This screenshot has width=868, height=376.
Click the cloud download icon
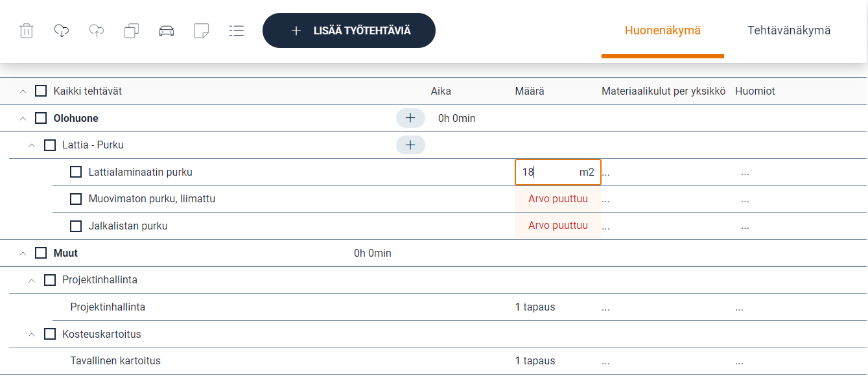[x=62, y=31]
